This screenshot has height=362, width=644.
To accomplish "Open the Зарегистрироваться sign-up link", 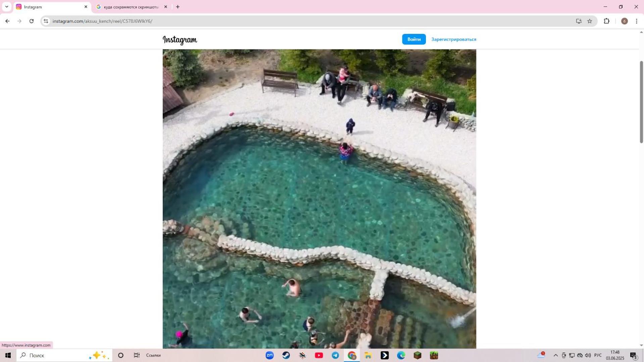I will tap(454, 39).
